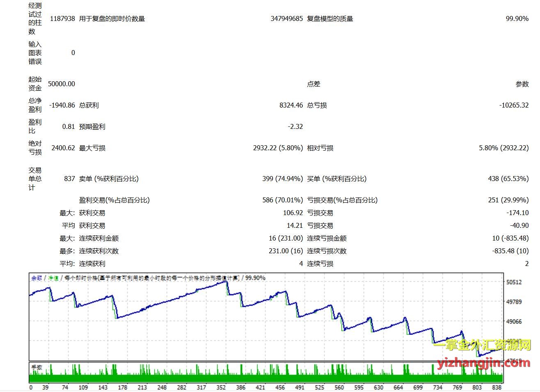Select the 交易单总计 value 837
540x392 pixels.
tap(69, 179)
